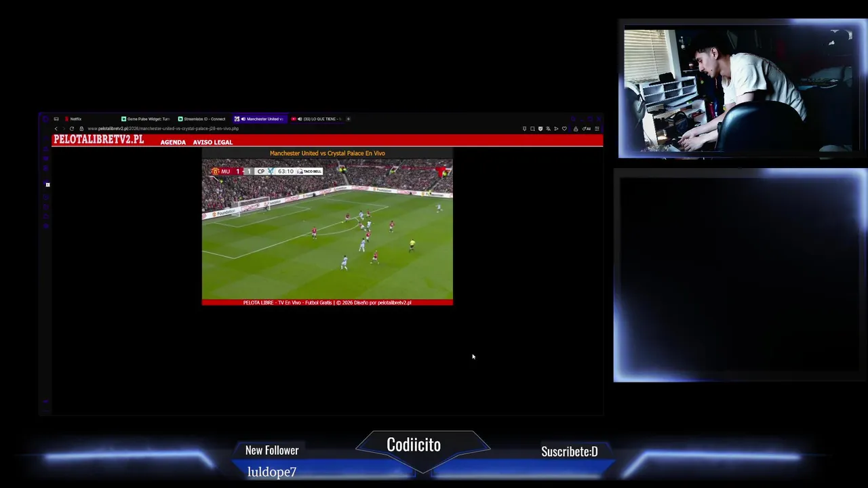Switch to the Netflix tab
The image size is (868, 488).
point(90,119)
